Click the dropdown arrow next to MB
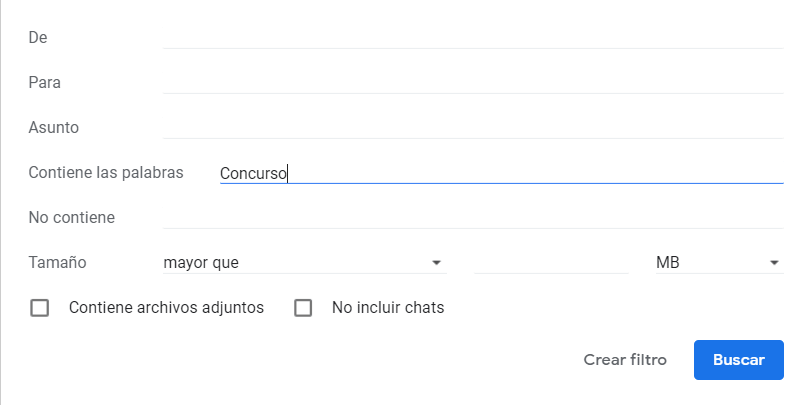 (x=774, y=263)
